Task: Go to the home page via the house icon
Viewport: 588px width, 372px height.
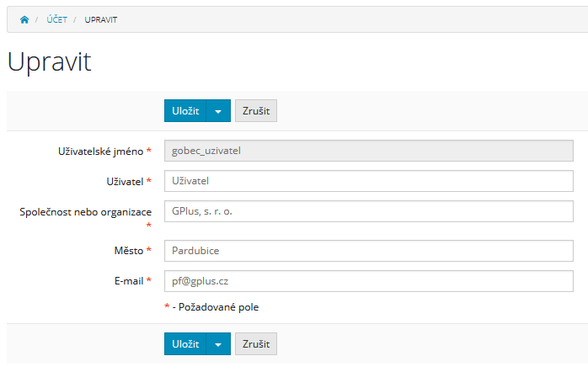Action: (x=24, y=19)
